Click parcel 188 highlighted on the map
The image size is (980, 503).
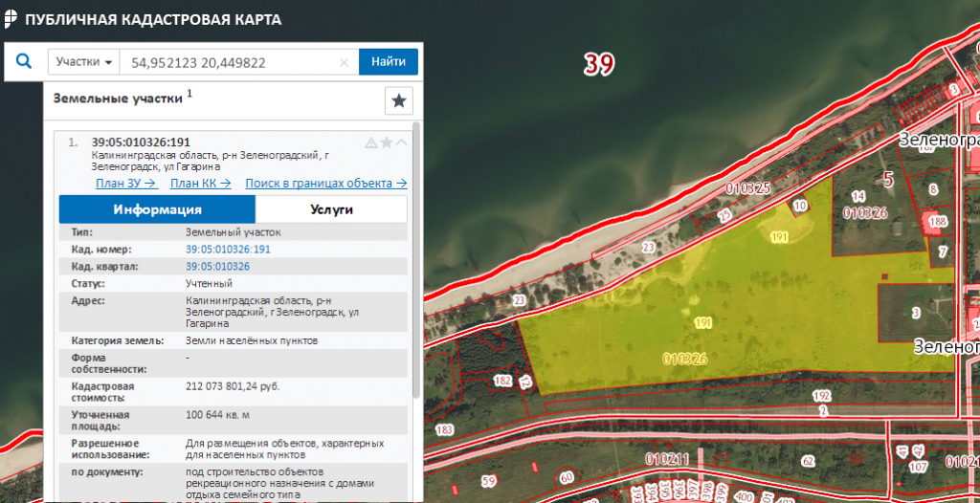[937, 225]
